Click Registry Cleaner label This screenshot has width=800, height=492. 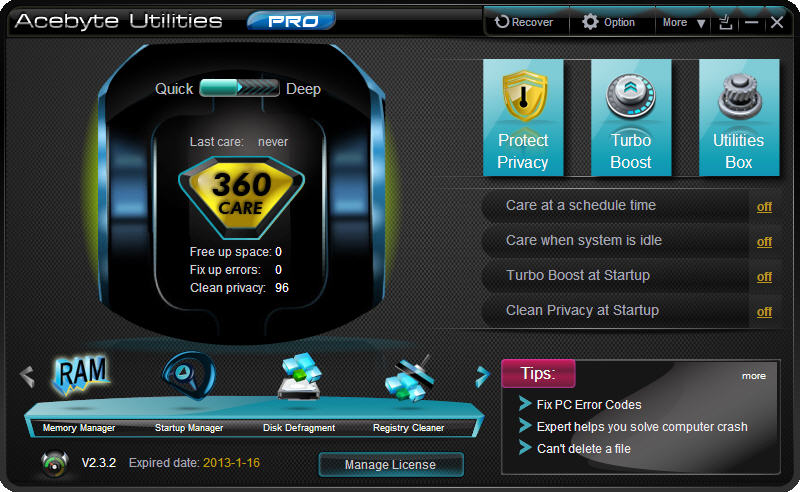coord(408,428)
